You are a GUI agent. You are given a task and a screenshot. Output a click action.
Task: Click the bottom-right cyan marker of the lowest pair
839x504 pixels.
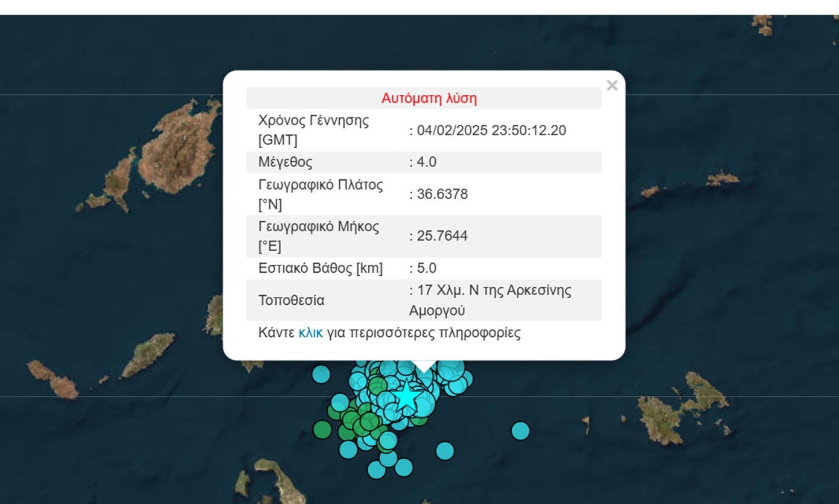pyautogui.click(x=403, y=467)
